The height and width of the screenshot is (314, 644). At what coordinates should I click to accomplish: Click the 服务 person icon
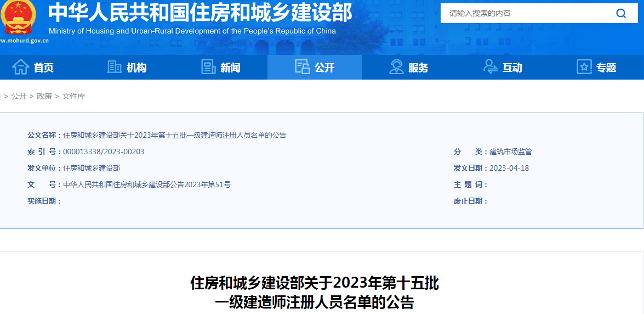click(x=396, y=66)
